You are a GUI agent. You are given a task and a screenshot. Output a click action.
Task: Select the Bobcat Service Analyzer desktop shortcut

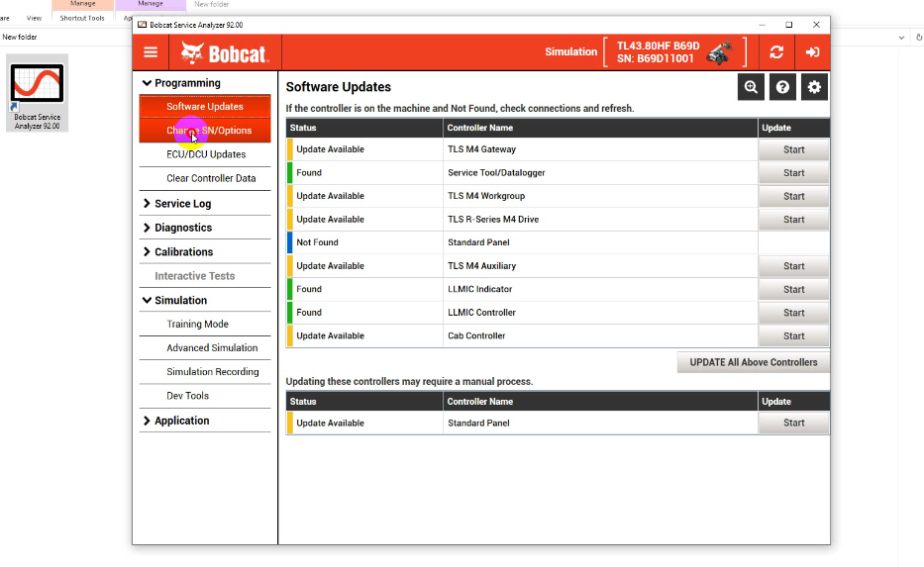pos(37,93)
